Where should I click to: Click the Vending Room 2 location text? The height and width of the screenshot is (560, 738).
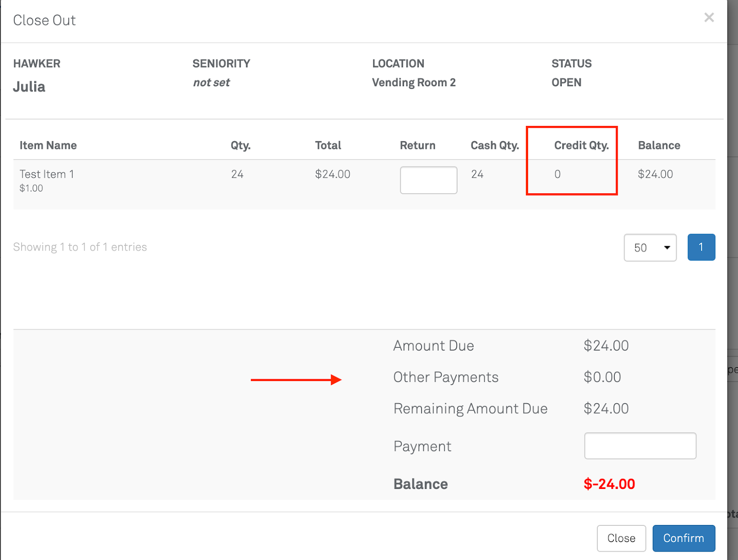pos(414,83)
